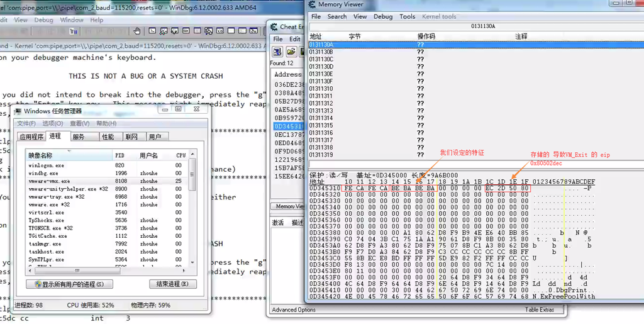Click highlighted 0D3453 address in Cheat Engine list
This screenshot has height=324, width=644.
289,126
